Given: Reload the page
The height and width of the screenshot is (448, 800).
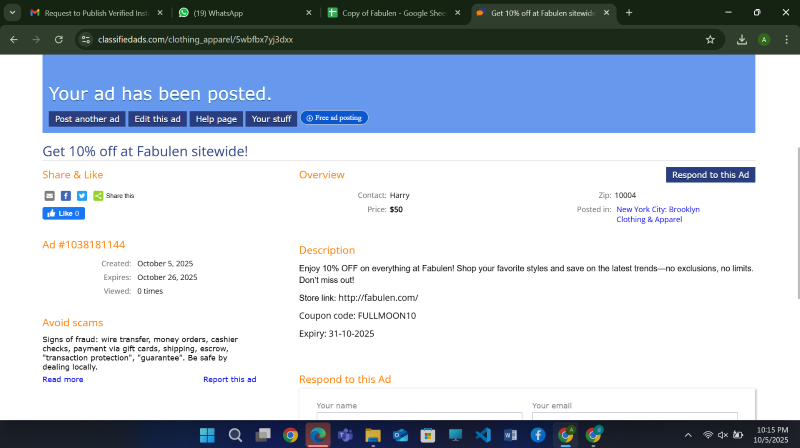Looking at the screenshot, I should coord(59,39).
